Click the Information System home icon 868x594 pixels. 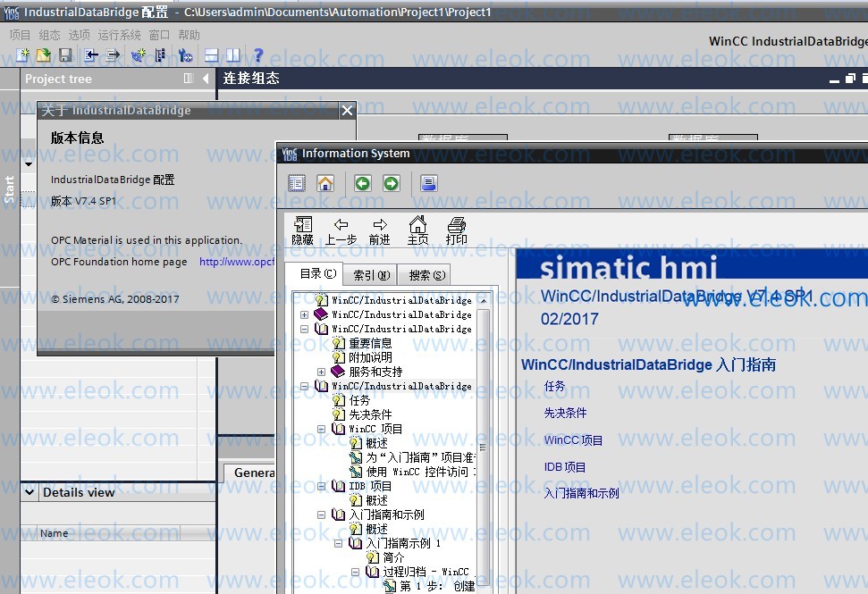point(325,183)
